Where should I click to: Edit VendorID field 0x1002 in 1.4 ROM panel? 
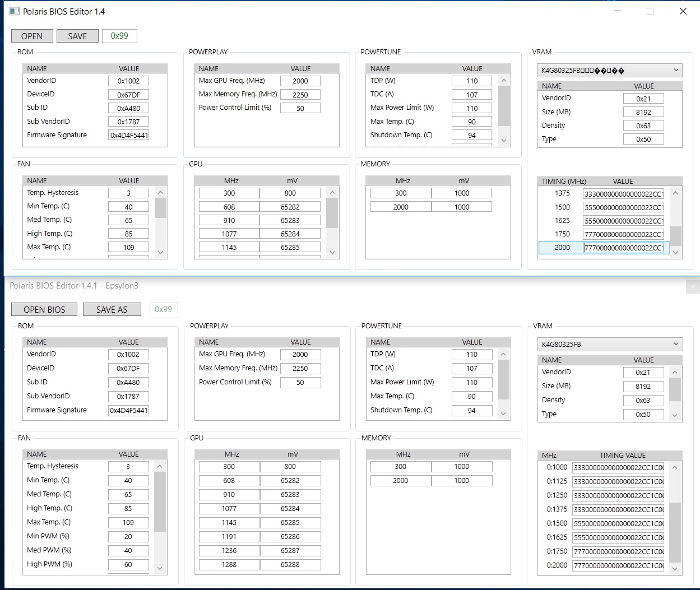(x=128, y=81)
